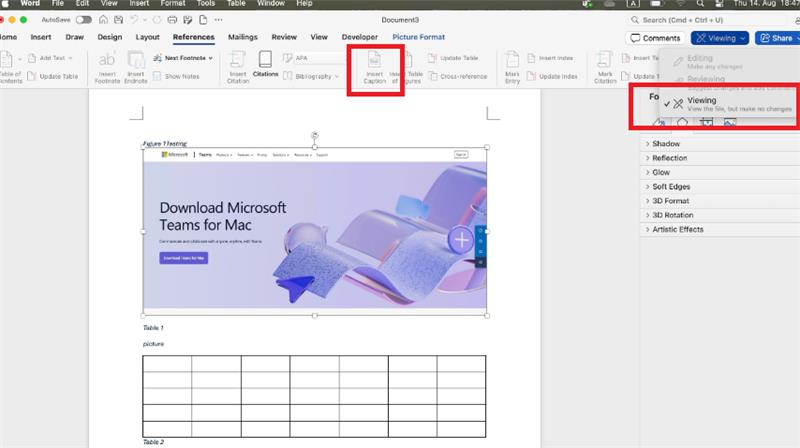Open the Bibliography dropdown
Image resolution: width=800 pixels, height=448 pixels.
tap(311, 76)
